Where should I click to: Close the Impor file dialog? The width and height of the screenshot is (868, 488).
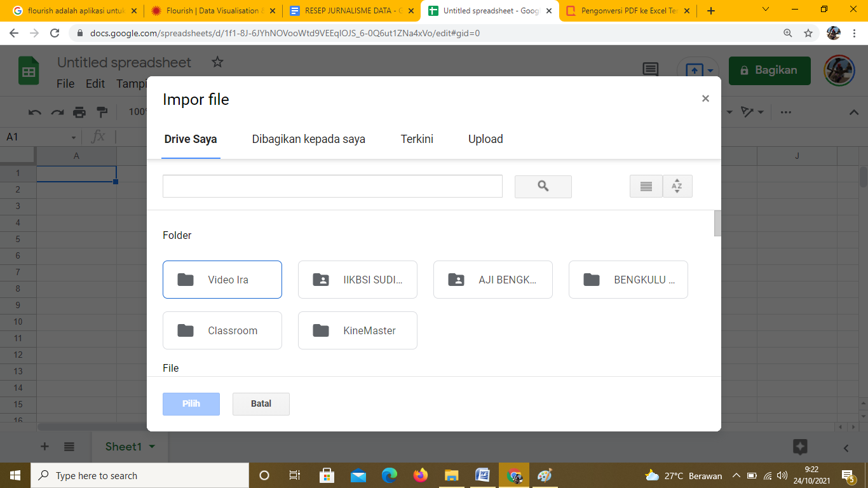pyautogui.click(x=705, y=98)
